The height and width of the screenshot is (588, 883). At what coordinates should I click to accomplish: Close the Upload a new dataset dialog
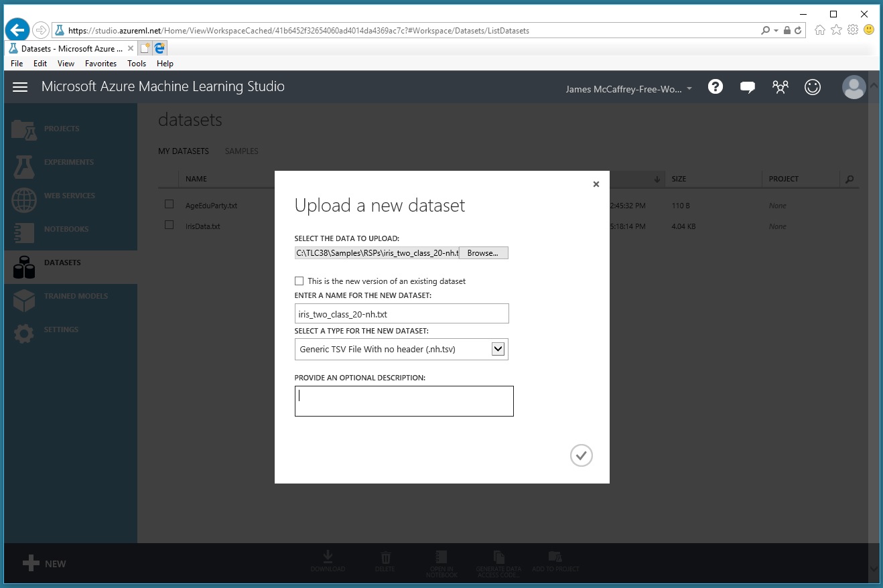596,184
